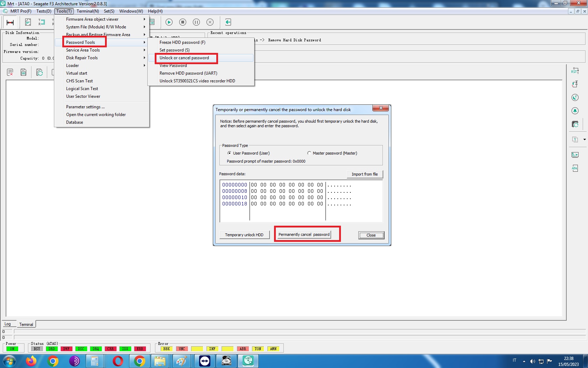Expand the dropdown arrow beside the numbered icon
Viewport: 588px width, 368px height.
tap(584, 139)
